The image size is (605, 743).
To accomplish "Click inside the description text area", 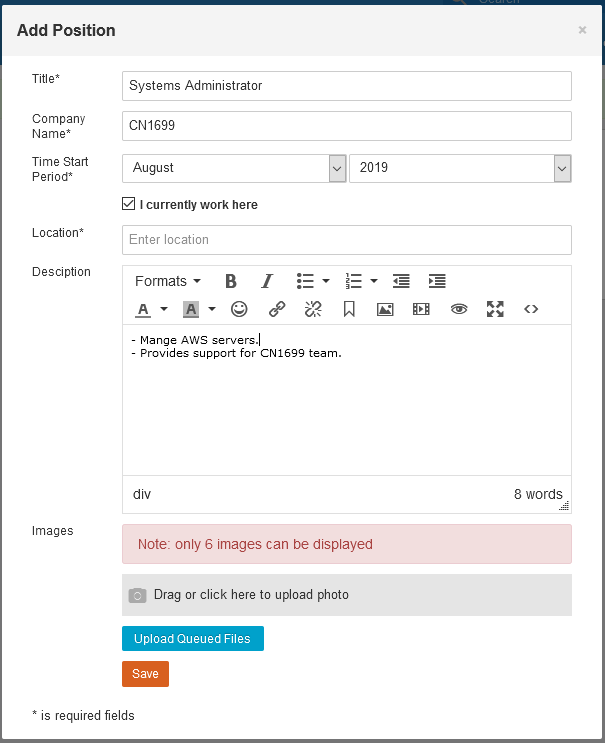I will point(347,400).
